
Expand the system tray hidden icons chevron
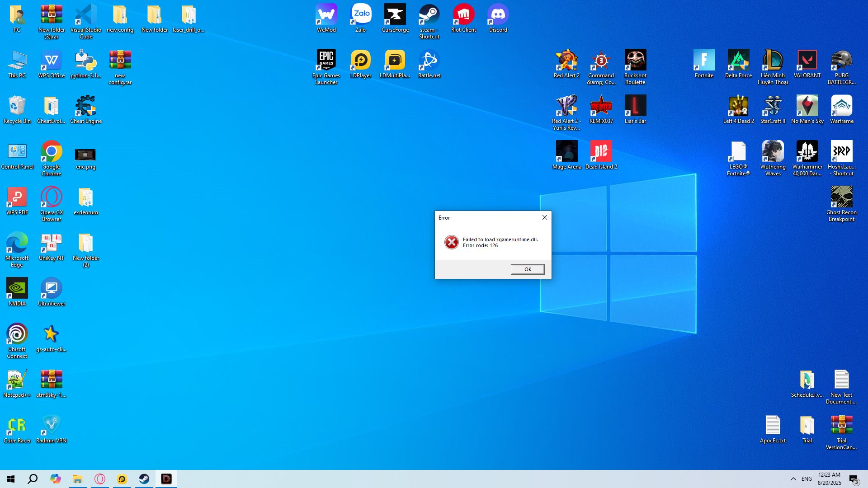pyautogui.click(x=793, y=479)
